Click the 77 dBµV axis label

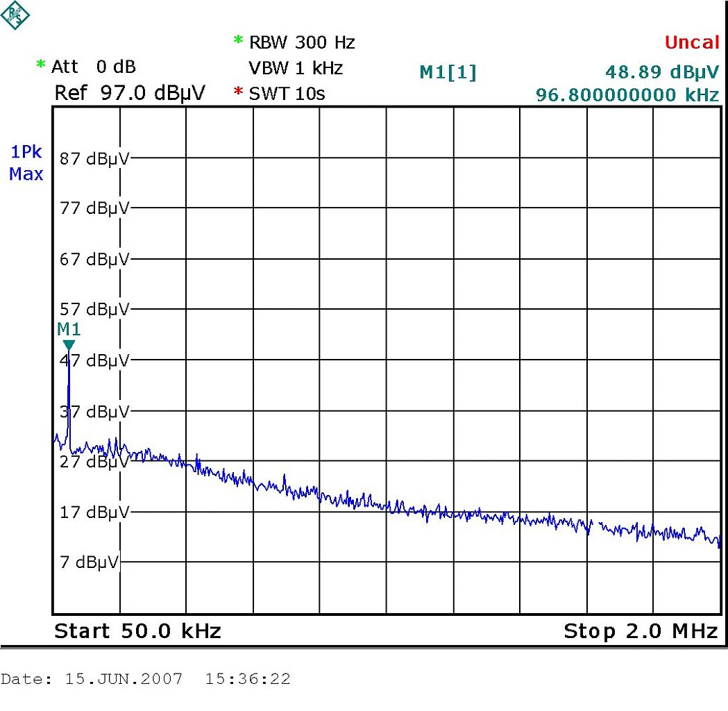coord(94,208)
